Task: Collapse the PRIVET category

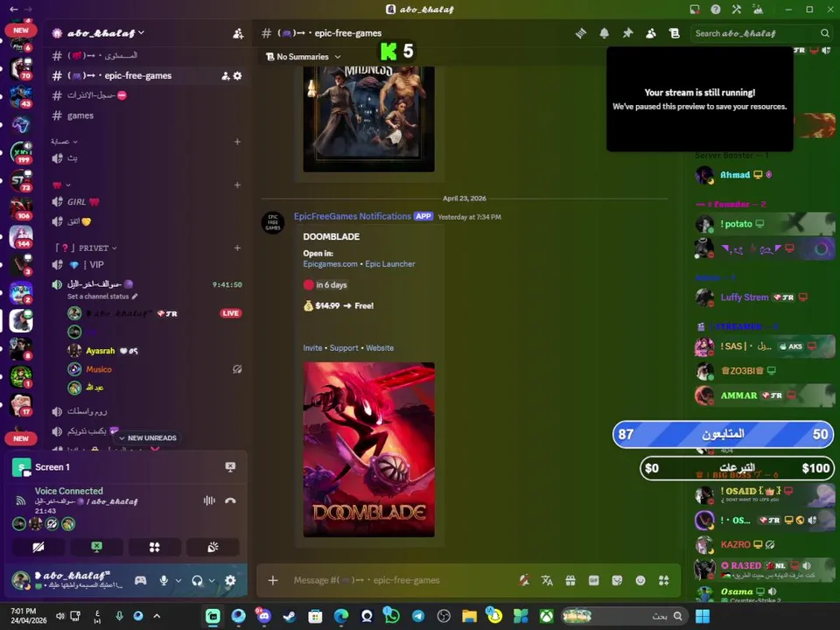Action: (87, 248)
